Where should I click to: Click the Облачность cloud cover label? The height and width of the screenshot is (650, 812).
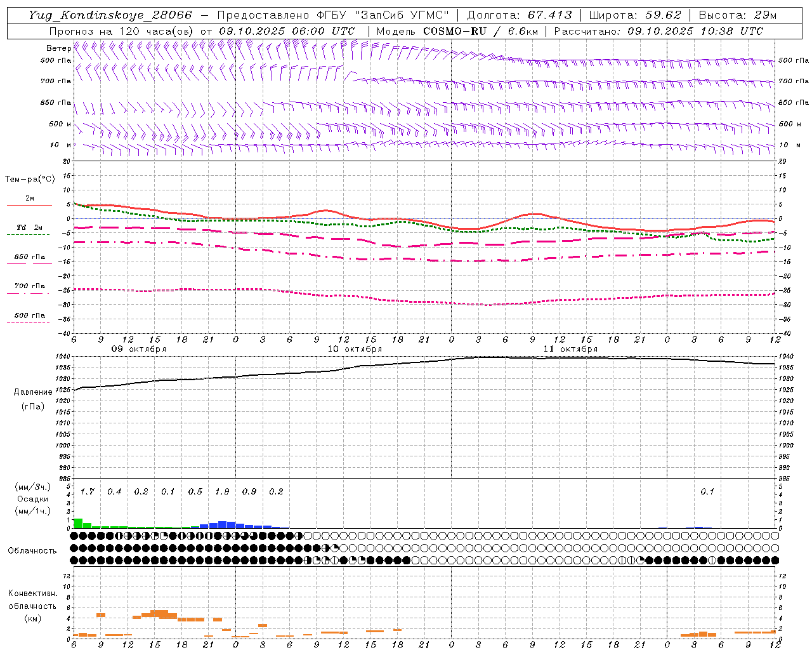click(x=32, y=550)
